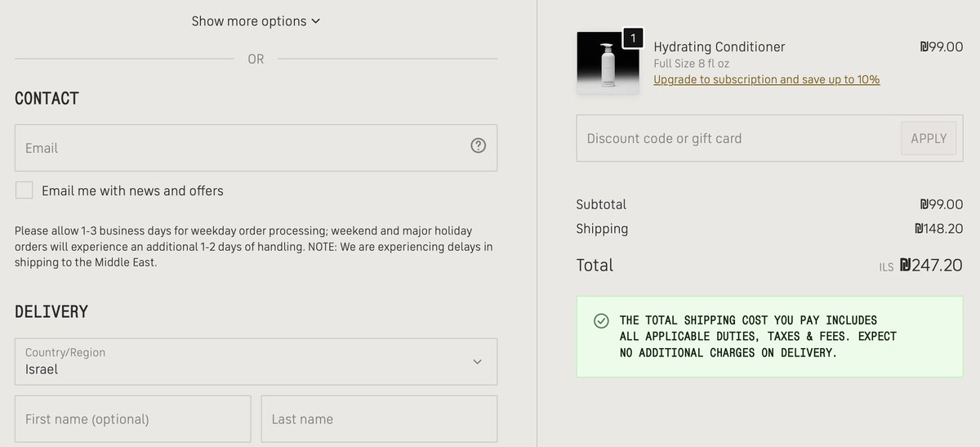Viewport: 980px width, 447px height.
Task: Click the Country/Region dropdown chevron arrow
Action: pyautogui.click(x=478, y=361)
